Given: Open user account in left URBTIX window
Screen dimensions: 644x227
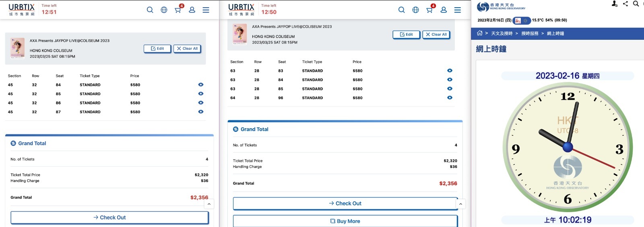Looking at the screenshot, I should [192, 10].
